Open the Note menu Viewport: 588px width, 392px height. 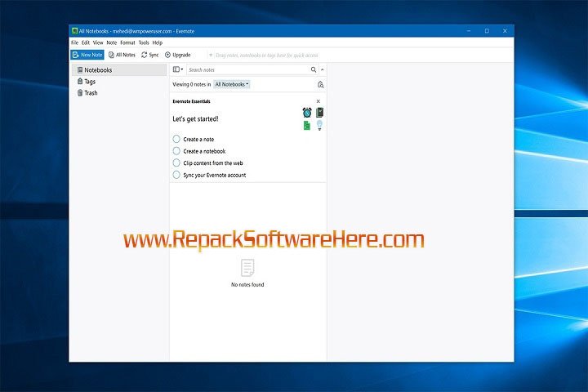click(x=111, y=42)
